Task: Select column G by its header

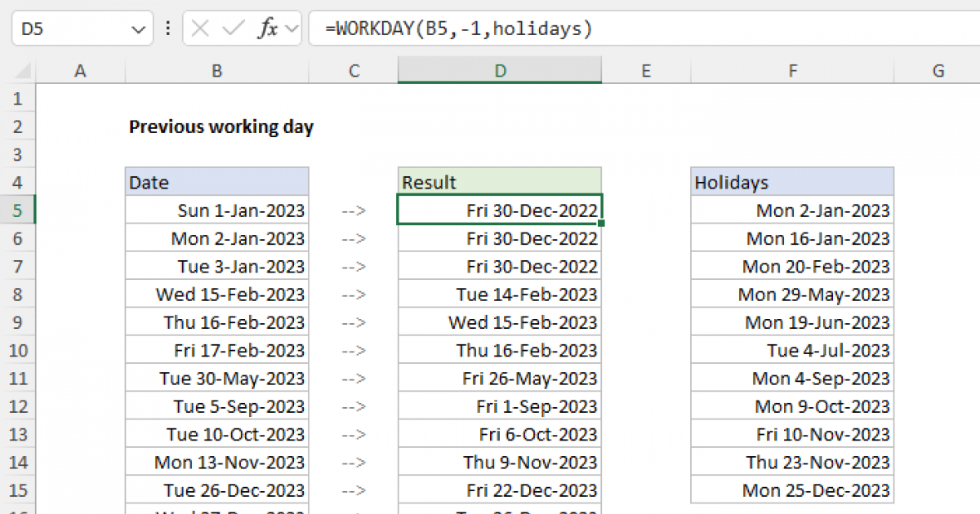Action: tap(937, 71)
